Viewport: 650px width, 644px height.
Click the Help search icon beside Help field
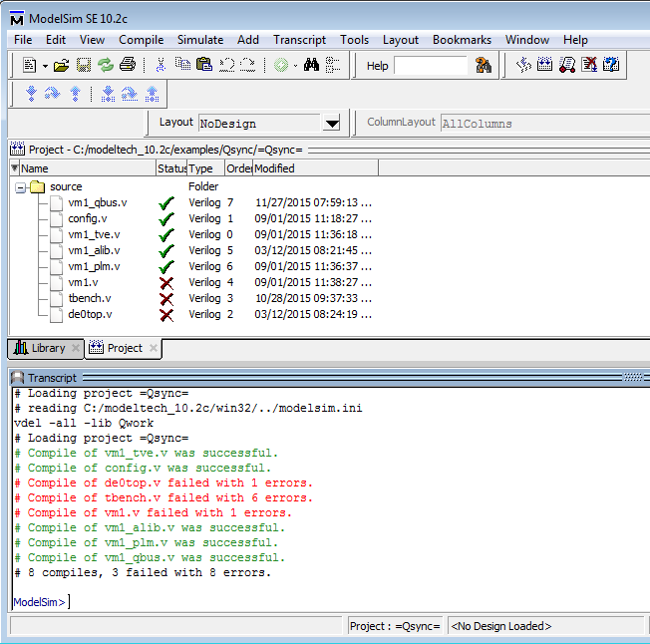(x=485, y=66)
